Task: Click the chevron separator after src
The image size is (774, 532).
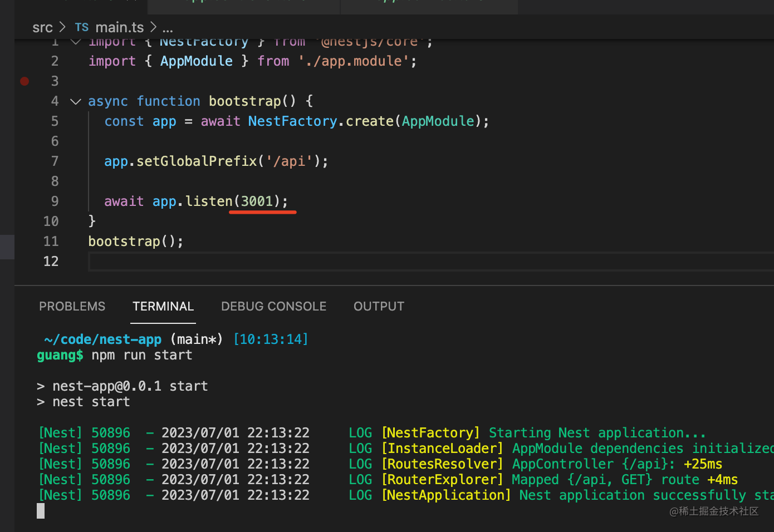Action: [x=62, y=27]
